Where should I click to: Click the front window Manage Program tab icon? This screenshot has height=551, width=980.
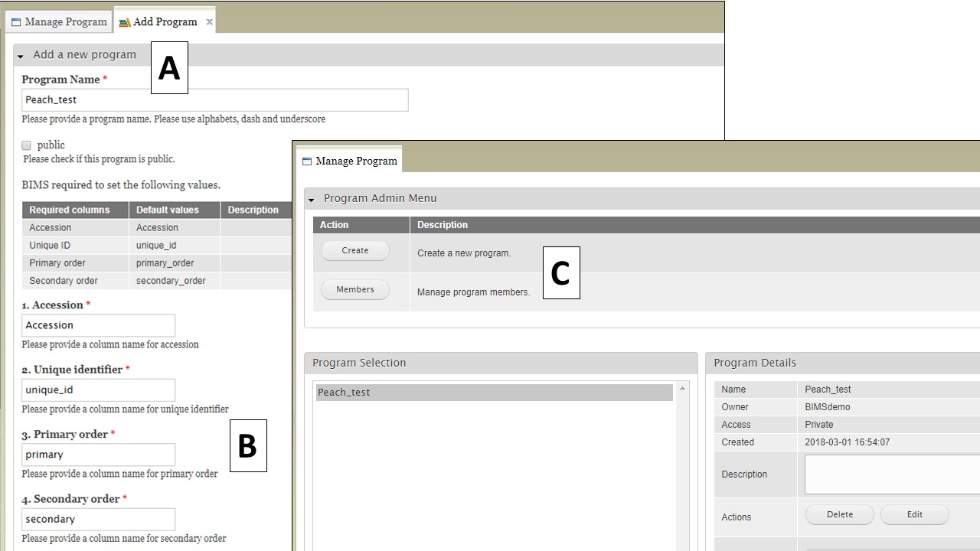(x=307, y=161)
